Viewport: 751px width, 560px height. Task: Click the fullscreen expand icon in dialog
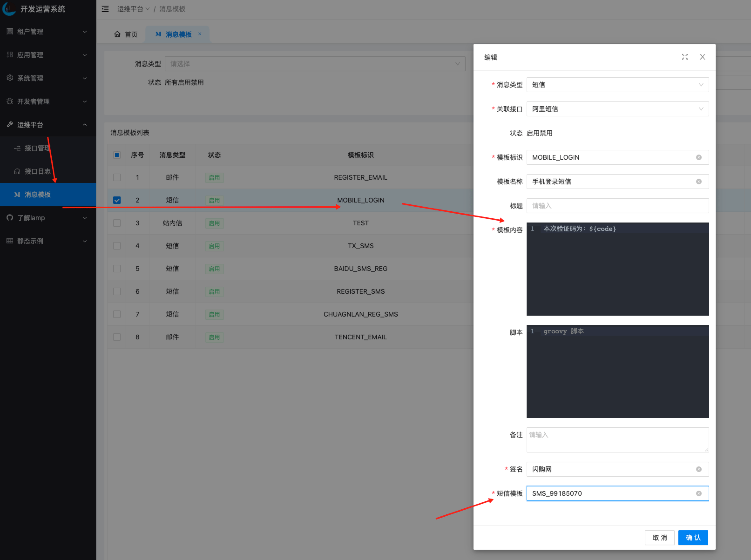pos(685,57)
